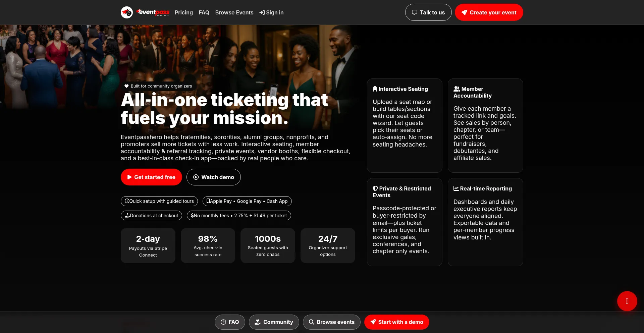This screenshot has height=333, width=644.
Task: Click the seat icon on Interactive Seating card
Action: [x=375, y=89]
